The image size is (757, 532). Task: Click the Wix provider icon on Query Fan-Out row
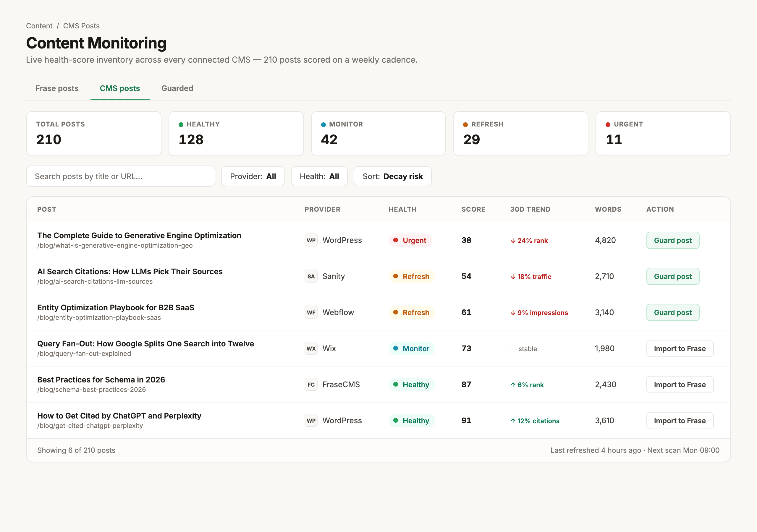tap(311, 348)
